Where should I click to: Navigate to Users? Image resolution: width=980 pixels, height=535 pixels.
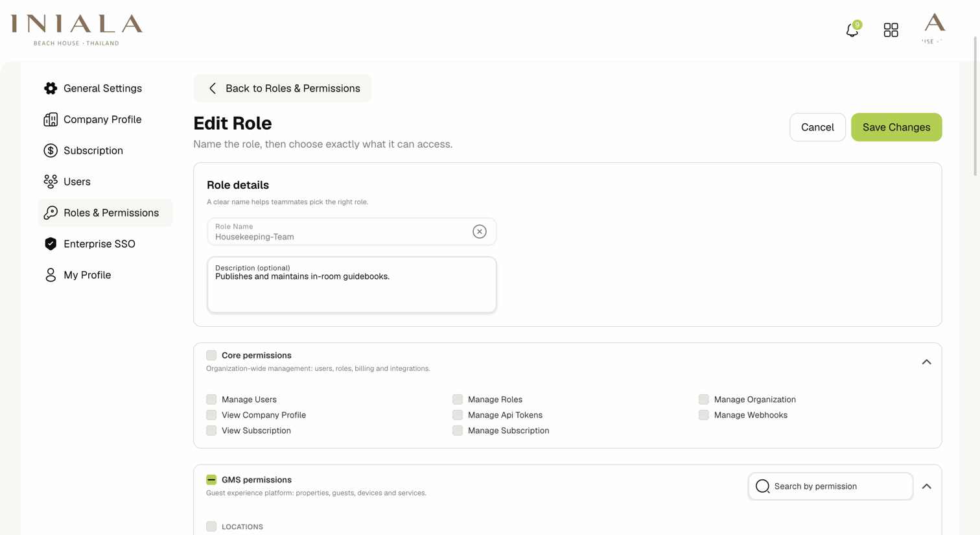[105, 182]
